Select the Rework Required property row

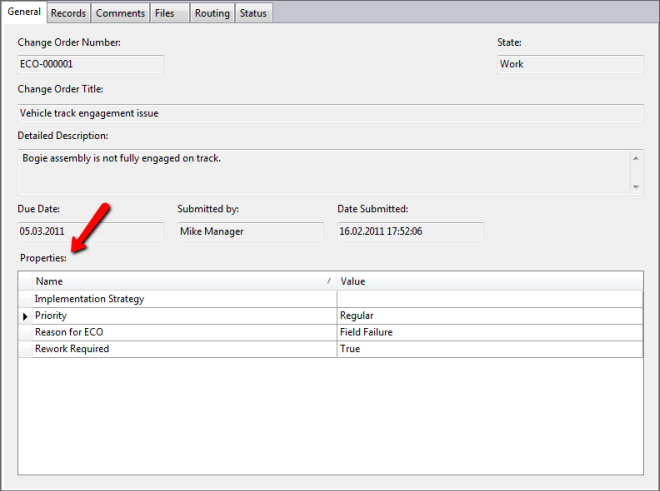click(x=330, y=349)
